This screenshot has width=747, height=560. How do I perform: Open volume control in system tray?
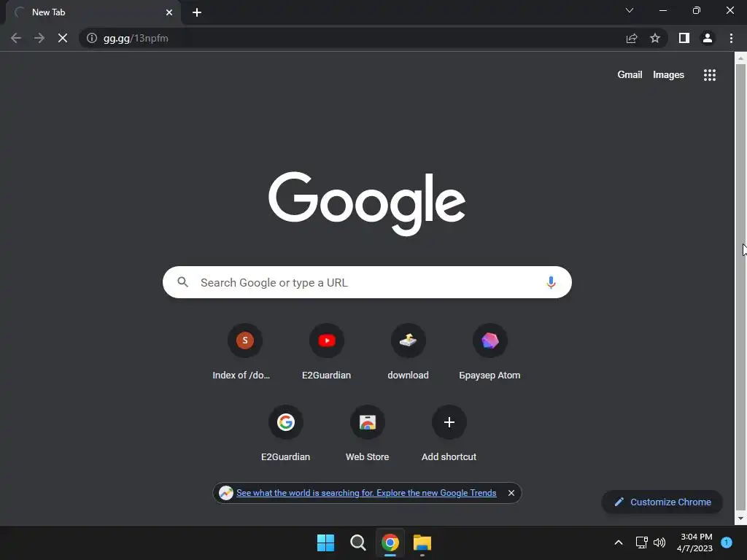pos(659,542)
